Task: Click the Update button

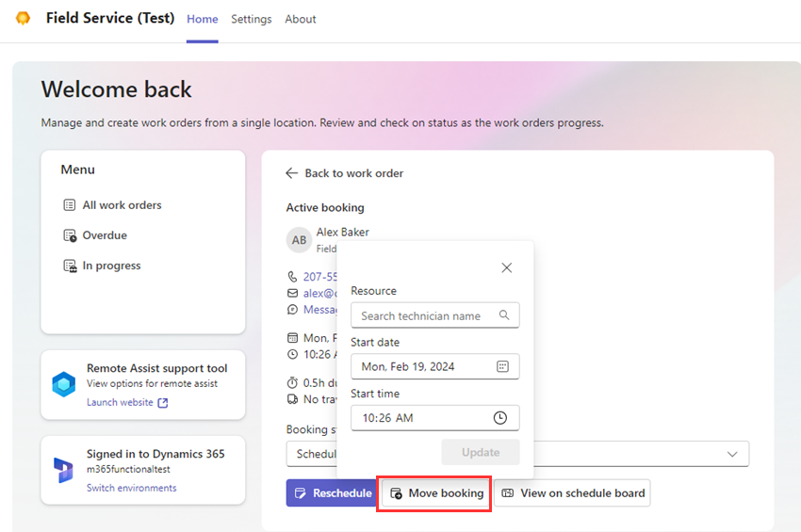Action: (481, 452)
